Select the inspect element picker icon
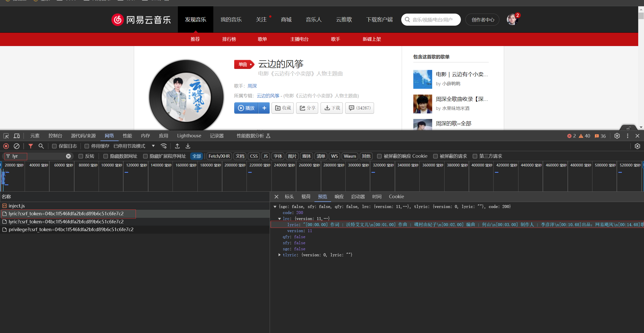The height and width of the screenshot is (333, 644). coord(6,136)
